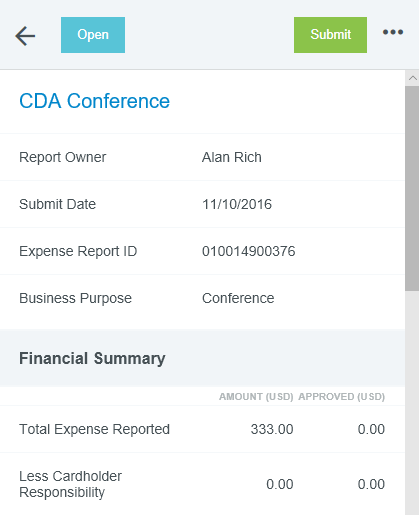Screen dimensions: 419x515
Task: Click the blue Open button
Action: coord(93,35)
